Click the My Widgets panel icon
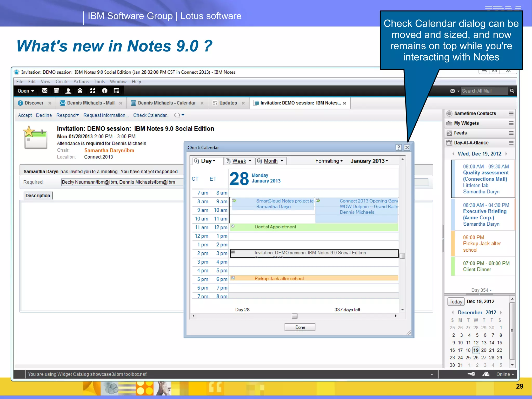 pyautogui.click(x=449, y=123)
